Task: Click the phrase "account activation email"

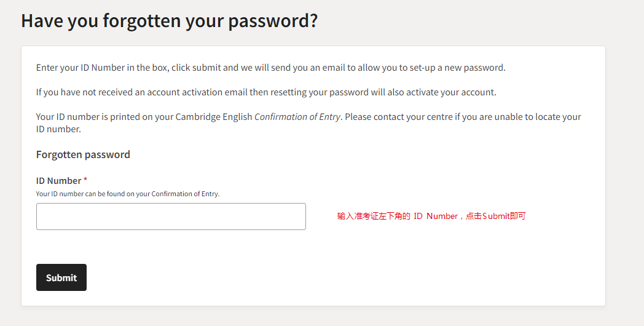Action: [194, 92]
